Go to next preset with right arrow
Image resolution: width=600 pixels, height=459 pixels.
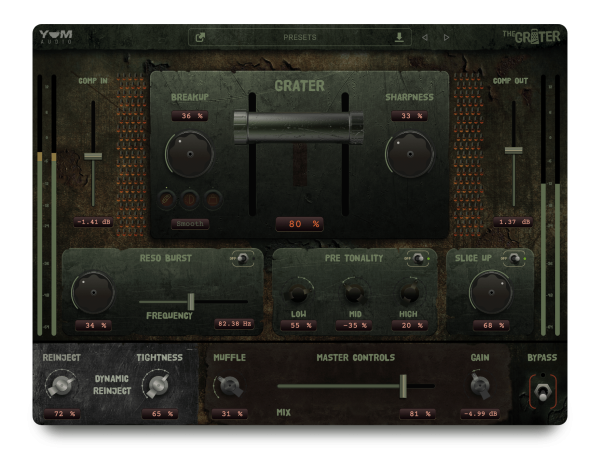[446, 37]
